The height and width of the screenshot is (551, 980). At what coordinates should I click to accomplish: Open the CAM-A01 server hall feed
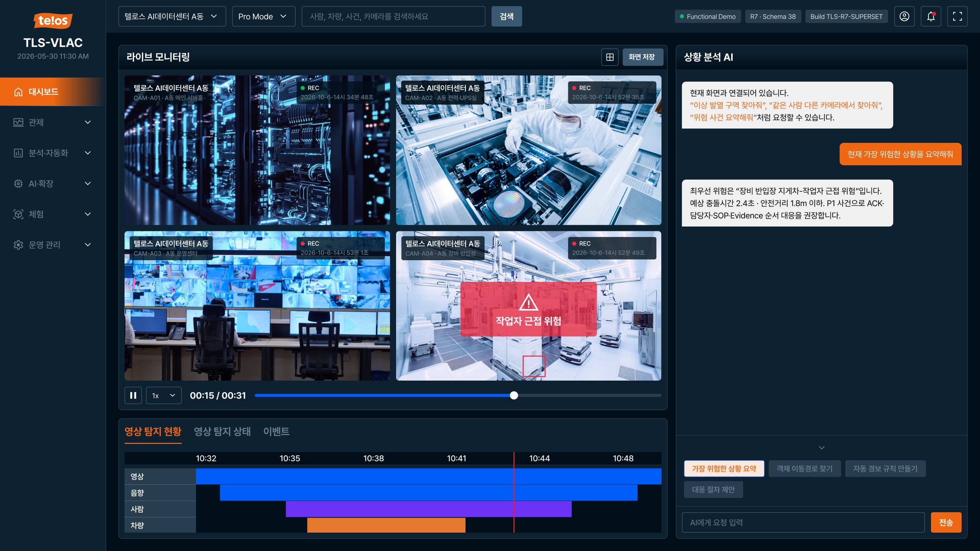click(257, 150)
